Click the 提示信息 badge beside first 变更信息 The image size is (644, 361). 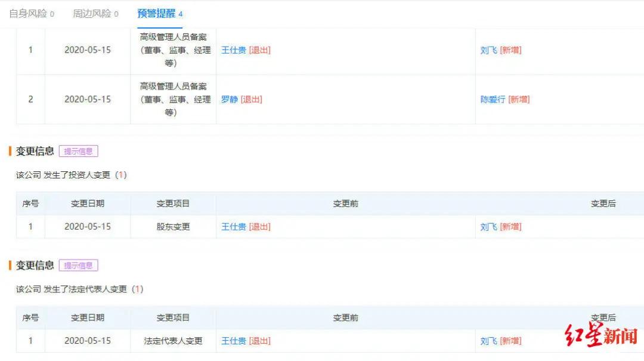[x=78, y=151]
